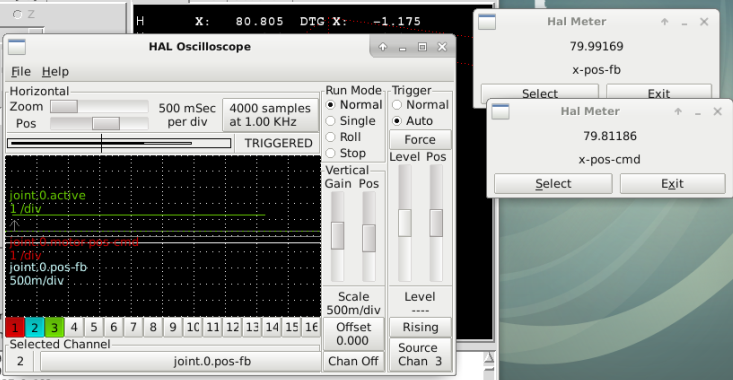Click the 4000 samples at 1.00 KHz button
Screen dimensions: 733x380
[270, 115]
